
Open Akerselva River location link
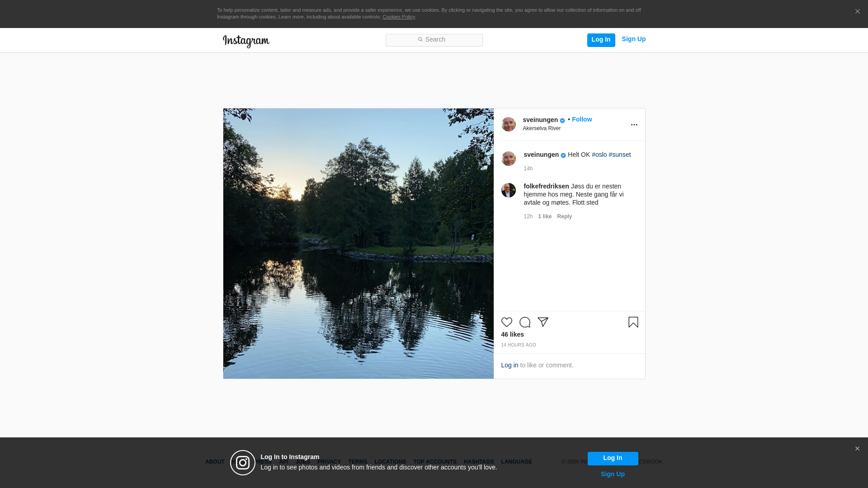coord(542,128)
